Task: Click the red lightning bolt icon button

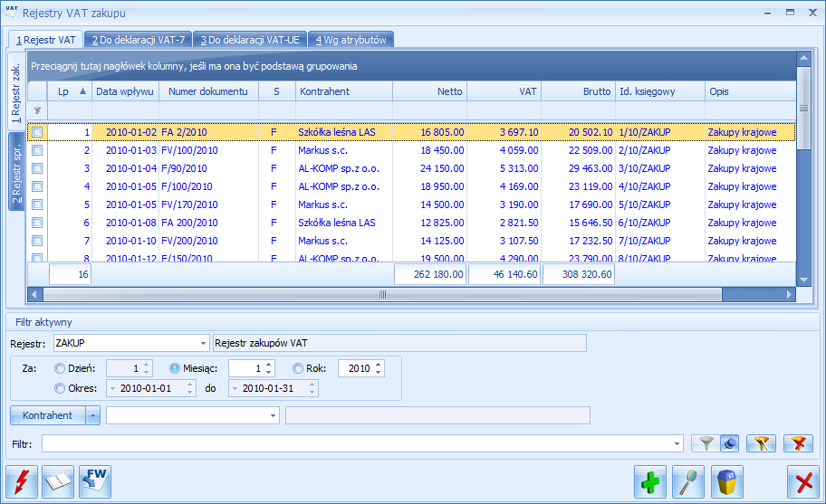Action: click(x=22, y=481)
